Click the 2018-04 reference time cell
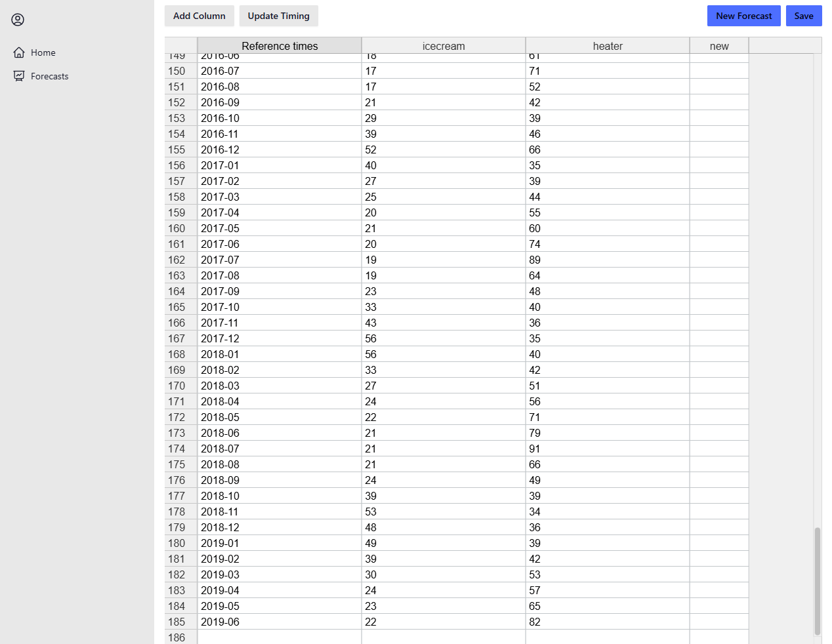 click(280, 401)
